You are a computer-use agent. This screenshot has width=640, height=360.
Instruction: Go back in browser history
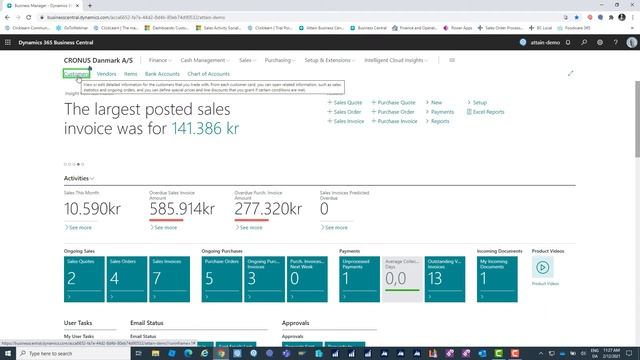tap(7, 18)
